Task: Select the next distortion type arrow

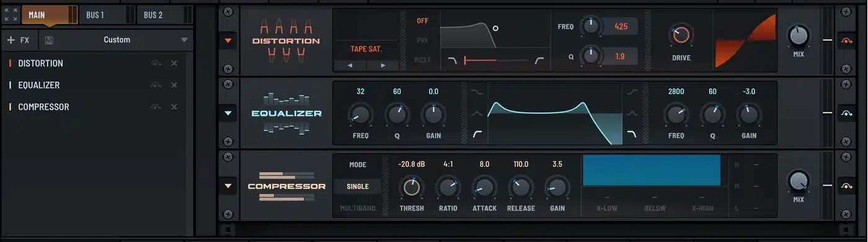Action: click(x=382, y=65)
